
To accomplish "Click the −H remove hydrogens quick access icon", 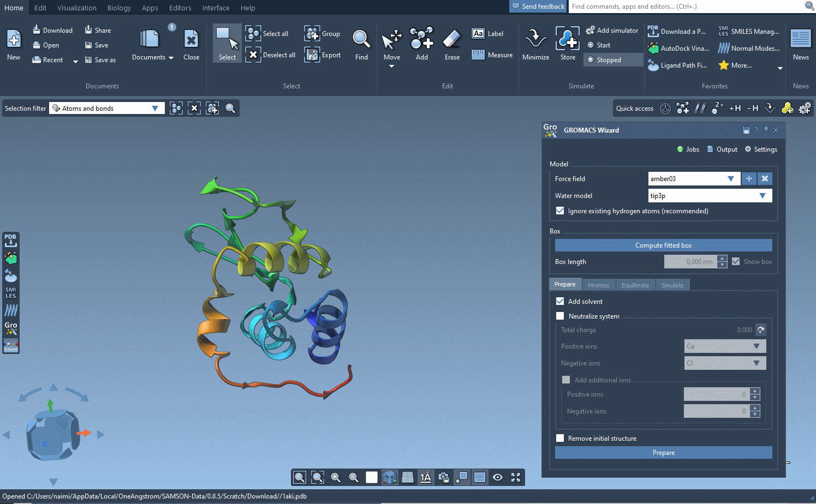I will [753, 109].
